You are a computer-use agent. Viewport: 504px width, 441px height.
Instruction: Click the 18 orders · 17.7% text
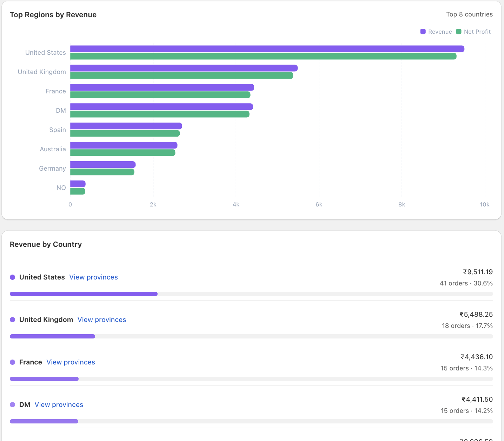(x=467, y=326)
